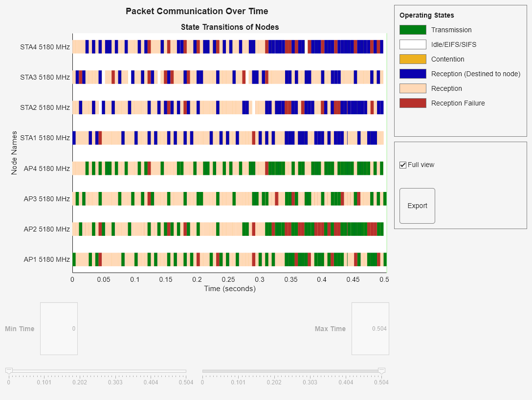Image resolution: width=532 pixels, height=400 pixels.
Task: Click the Packet Communication Over Time title
Action: click(x=196, y=11)
